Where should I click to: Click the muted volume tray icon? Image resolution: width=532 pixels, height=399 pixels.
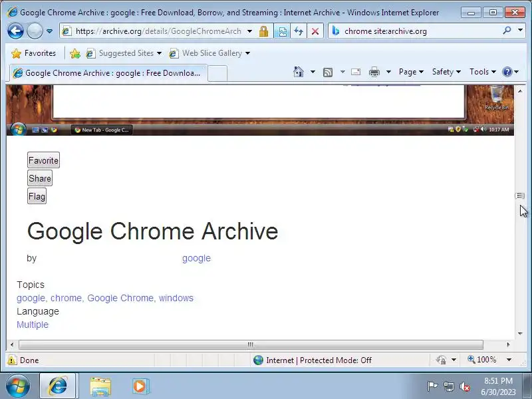pos(464,386)
